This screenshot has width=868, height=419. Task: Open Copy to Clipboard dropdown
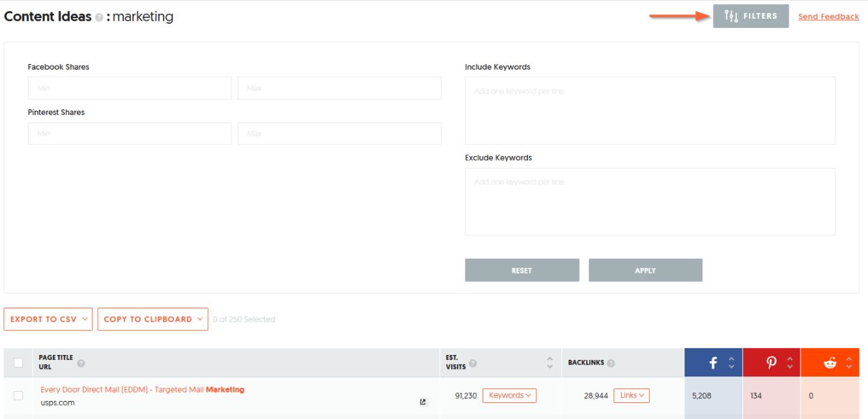coord(152,319)
